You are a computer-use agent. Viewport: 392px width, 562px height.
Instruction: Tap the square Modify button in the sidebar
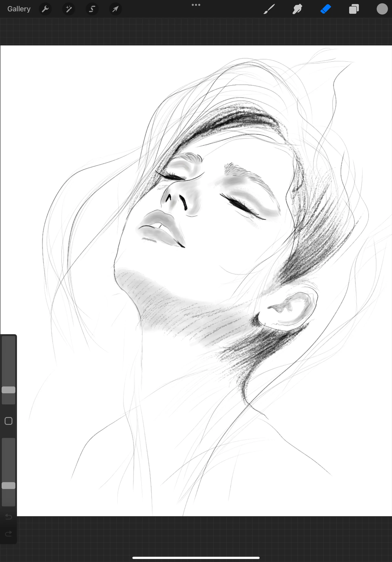[x=8, y=421]
